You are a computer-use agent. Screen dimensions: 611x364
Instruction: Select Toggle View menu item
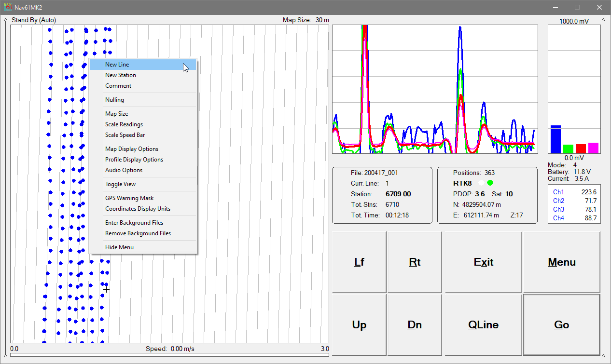pyautogui.click(x=143, y=184)
